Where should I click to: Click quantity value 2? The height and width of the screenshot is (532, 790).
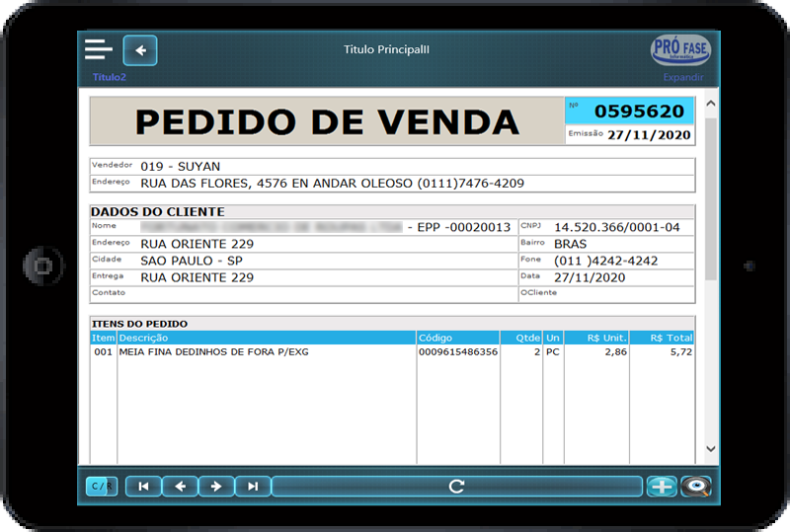coord(537,351)
